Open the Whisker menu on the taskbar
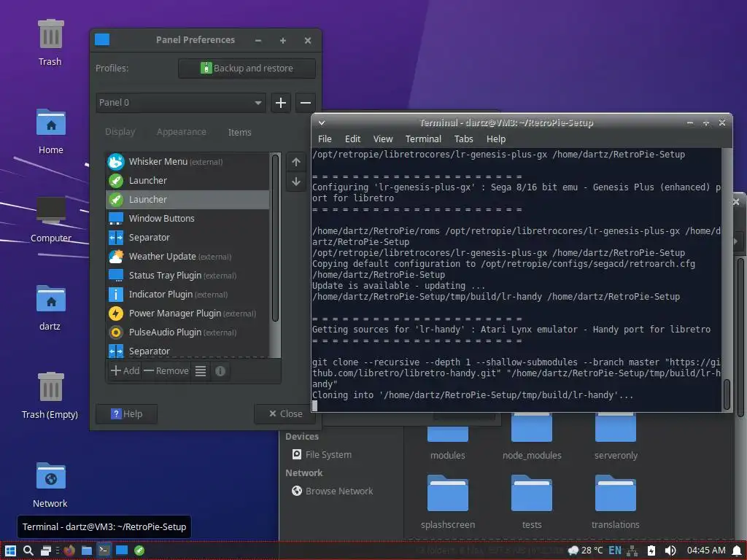747x560 pixels. 10,551
